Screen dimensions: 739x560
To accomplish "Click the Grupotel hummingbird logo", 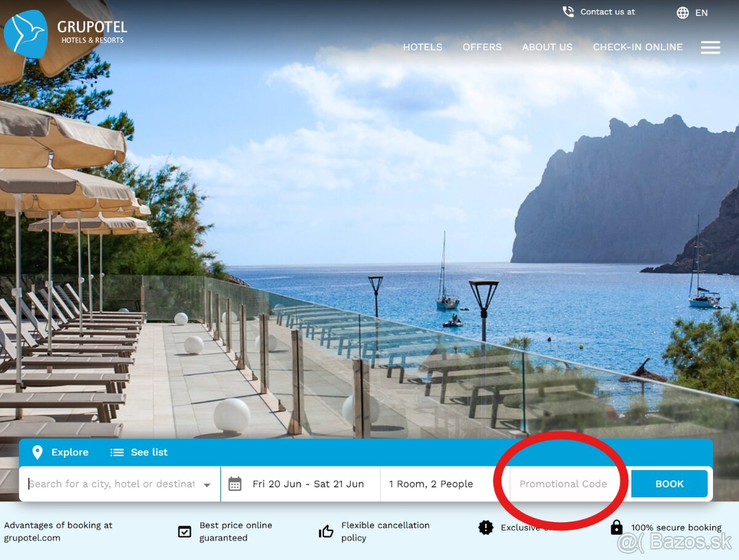I will (26, 34).
